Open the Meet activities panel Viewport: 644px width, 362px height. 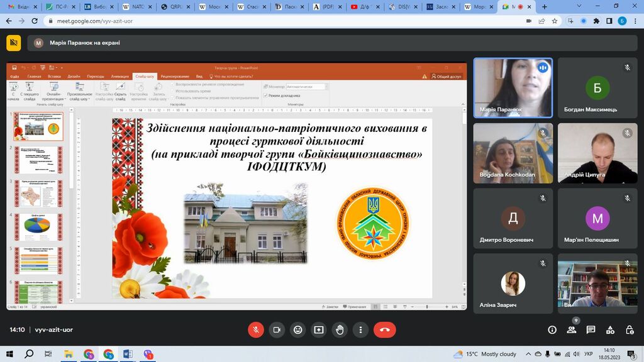(x=610, y=329)
